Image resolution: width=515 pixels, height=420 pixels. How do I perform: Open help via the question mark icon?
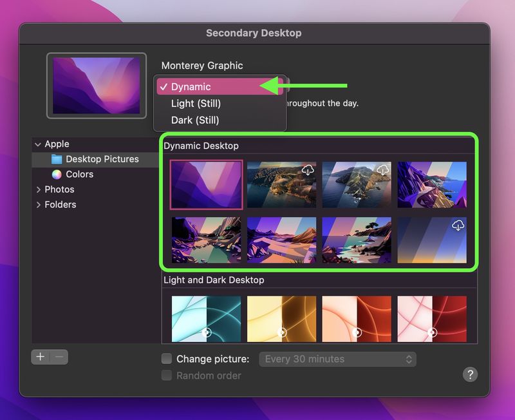pos(470,375)
